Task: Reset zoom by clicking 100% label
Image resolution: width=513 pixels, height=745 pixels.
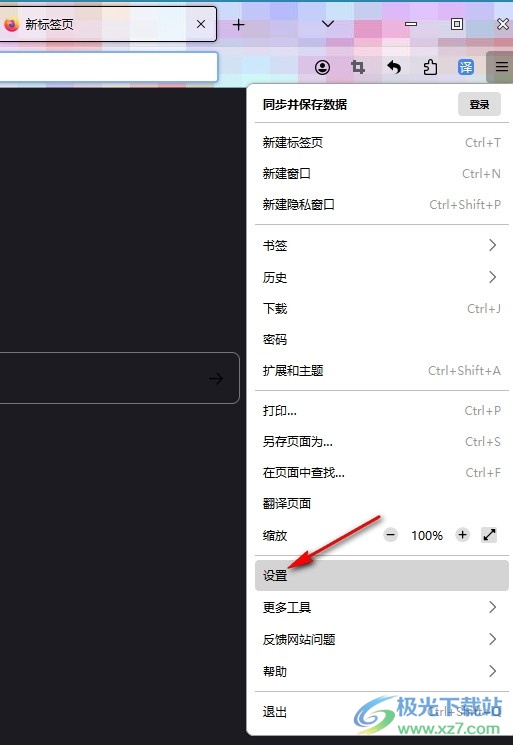Action: tap(427, 535)
